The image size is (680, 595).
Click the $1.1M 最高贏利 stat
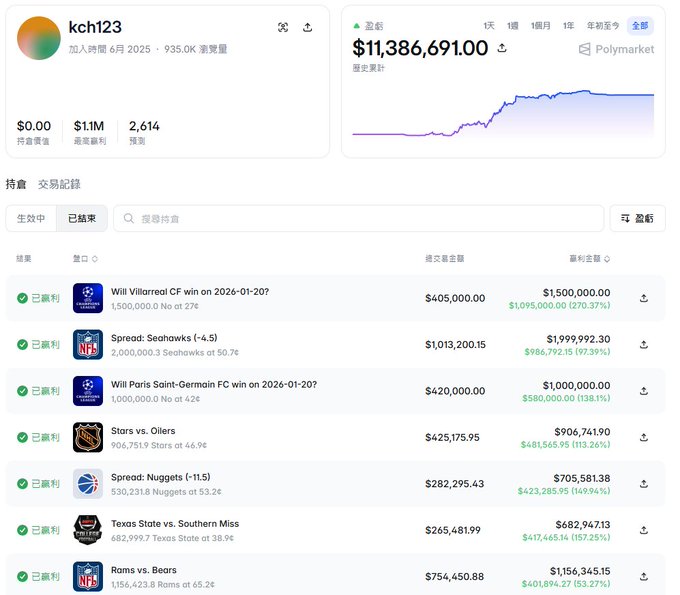coord(89,132)
